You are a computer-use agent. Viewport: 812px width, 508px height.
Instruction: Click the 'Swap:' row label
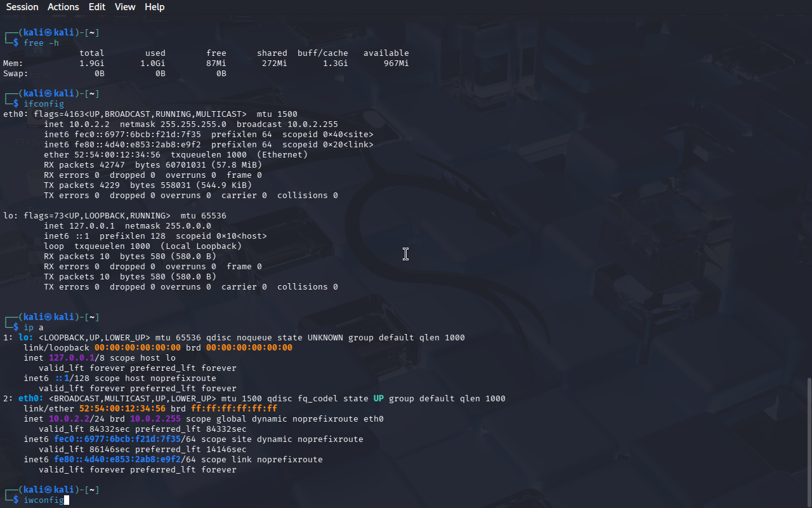click(x=15, y=74)
